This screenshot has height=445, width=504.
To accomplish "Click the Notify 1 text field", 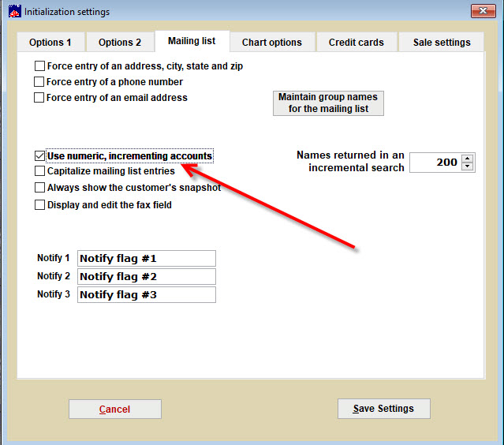I will click(147, 259).
